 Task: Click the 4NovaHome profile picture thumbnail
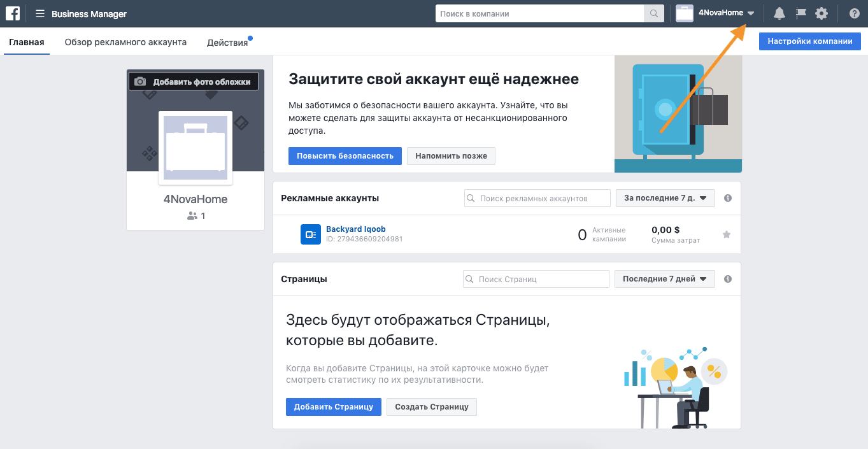(196, 148)
